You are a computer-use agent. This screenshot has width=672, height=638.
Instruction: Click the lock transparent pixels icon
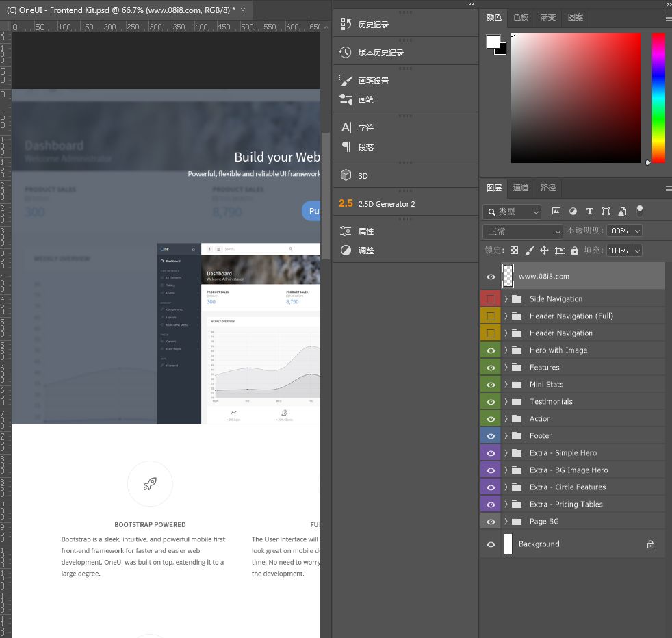pos(514,251)
